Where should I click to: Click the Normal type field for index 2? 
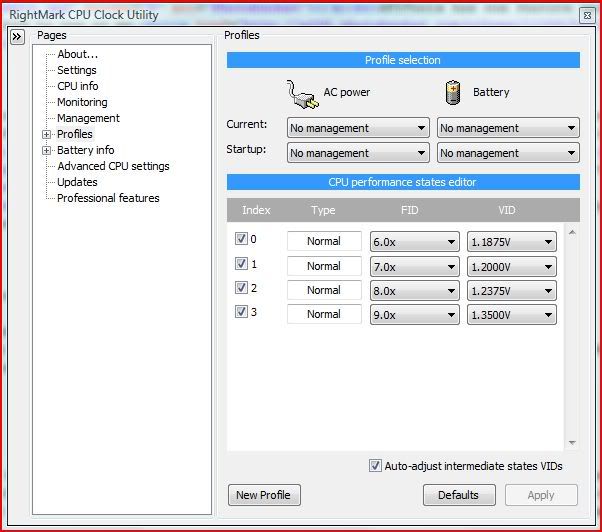pyautogui.click(x=324, y=290)
